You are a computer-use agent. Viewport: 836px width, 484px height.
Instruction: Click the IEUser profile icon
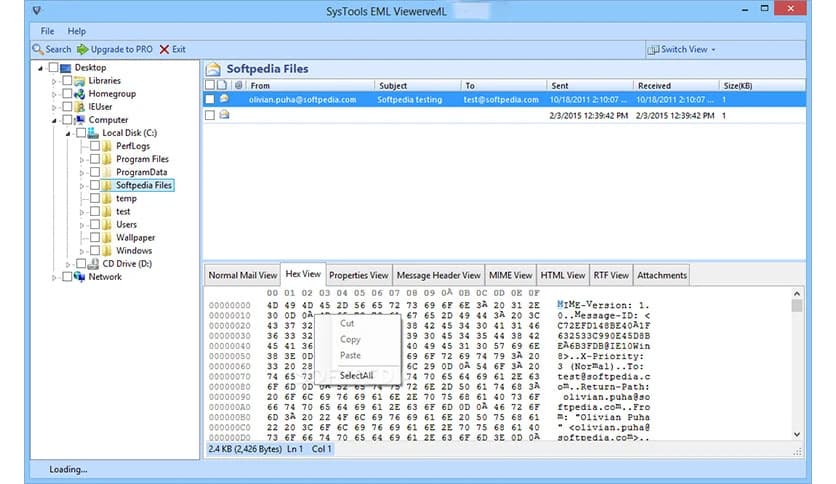coord(80,107)
